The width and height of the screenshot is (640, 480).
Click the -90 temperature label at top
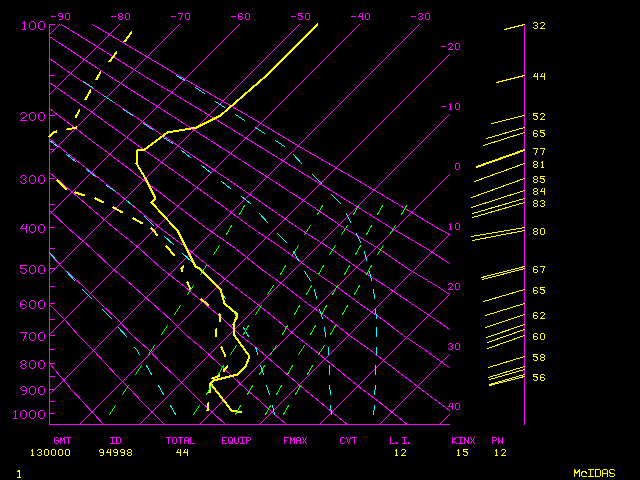pyautogui.click(x=61, y=16)
